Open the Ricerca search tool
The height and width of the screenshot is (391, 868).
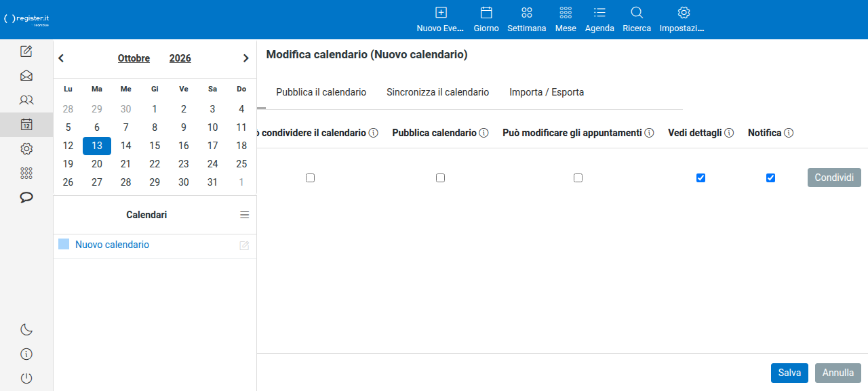(637, 19)
